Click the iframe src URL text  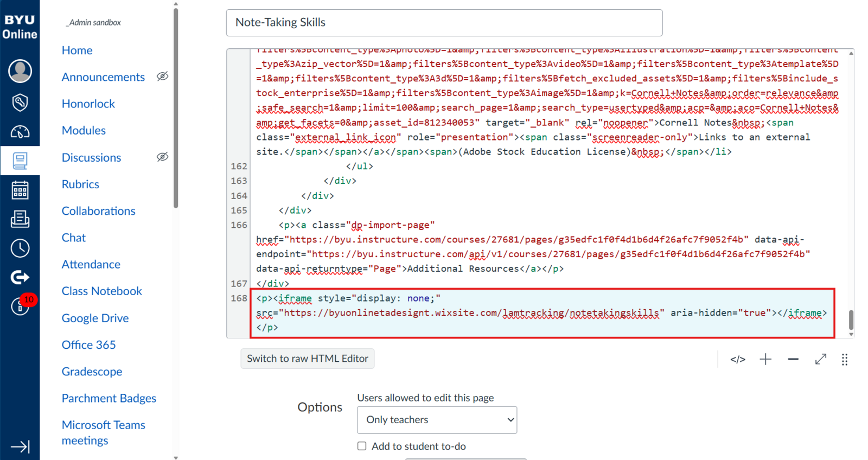tap(471, 313)
